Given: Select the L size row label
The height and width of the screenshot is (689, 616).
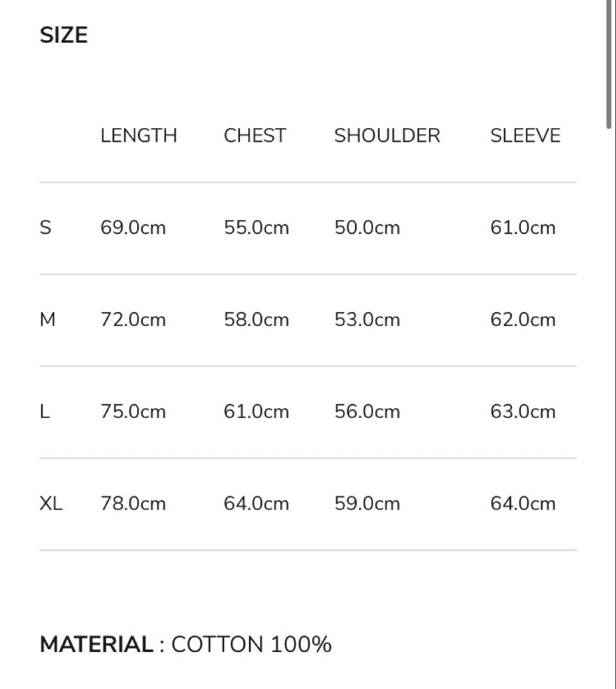Looking at the screenshot, I should [45, 411].
